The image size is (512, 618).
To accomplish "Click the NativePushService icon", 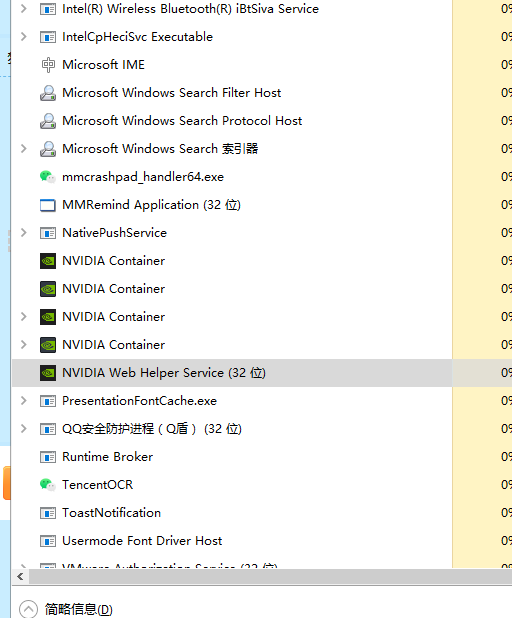I will [48, 233].
